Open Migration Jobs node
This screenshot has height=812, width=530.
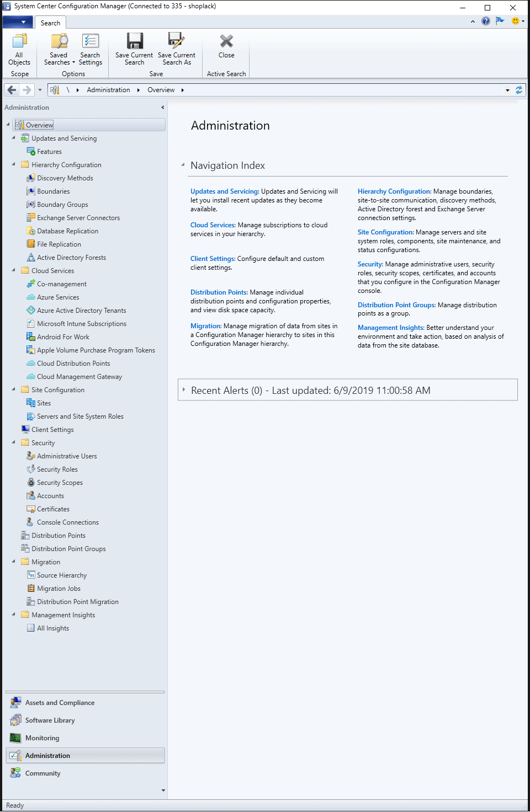59,589
